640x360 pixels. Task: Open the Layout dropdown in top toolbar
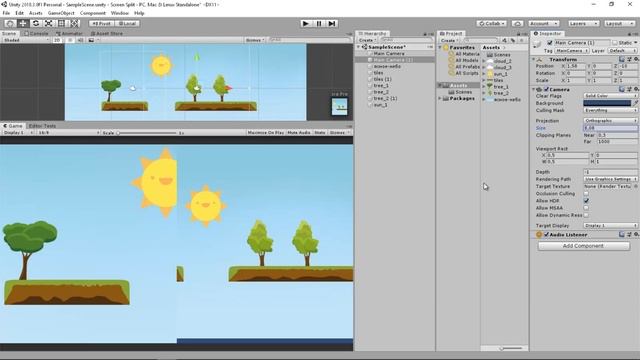click(x=619, y=24)
